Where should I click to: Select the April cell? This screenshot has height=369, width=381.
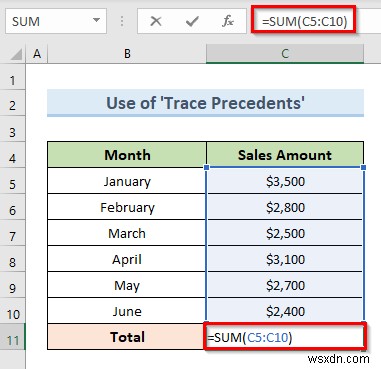coord(127,259)
